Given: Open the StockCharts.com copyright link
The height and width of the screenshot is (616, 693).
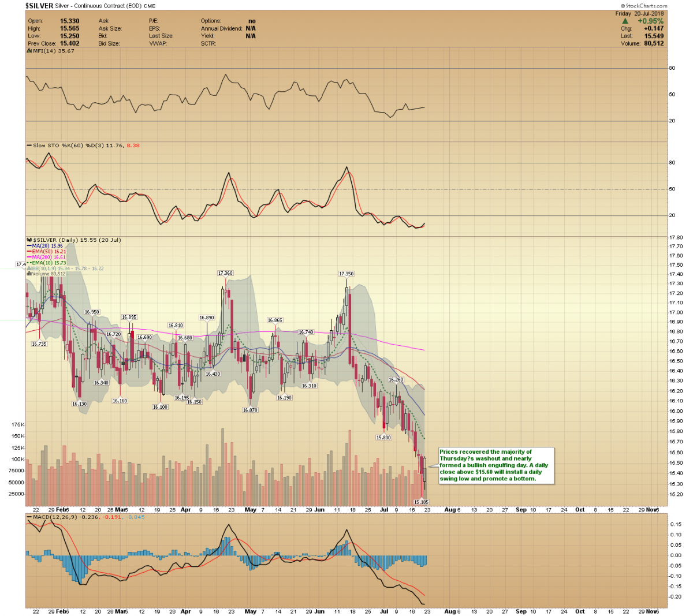Looking at the screenshot, I should pos(644,6).
